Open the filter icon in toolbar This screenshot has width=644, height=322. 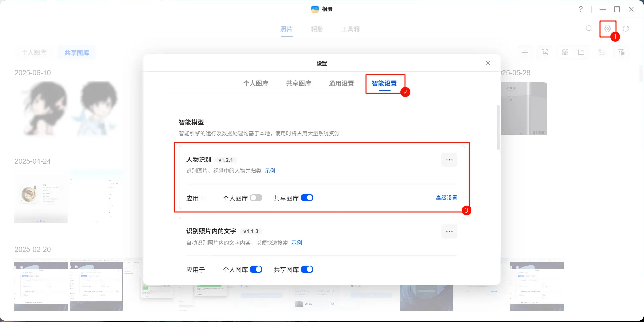tap(621, 52)
